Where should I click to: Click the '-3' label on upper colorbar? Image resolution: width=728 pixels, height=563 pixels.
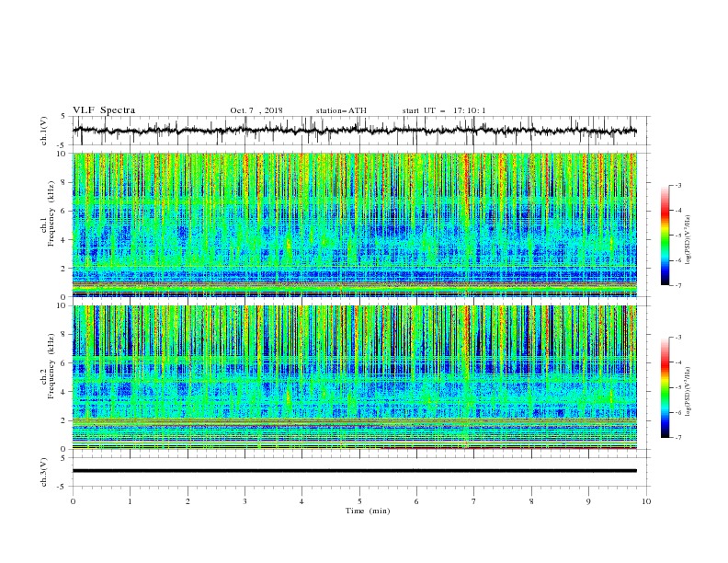click(678, 185)
